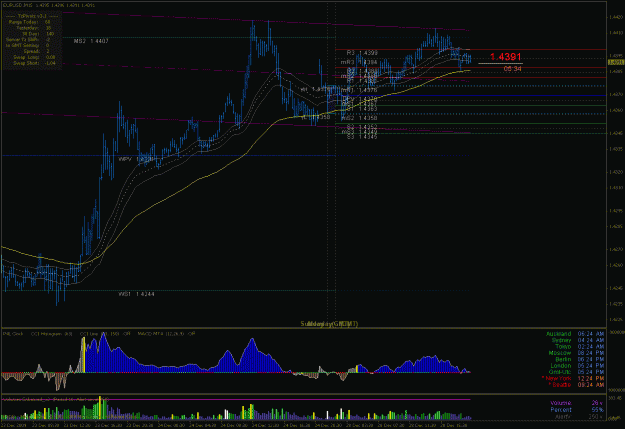Click the Berlin clock entry

coord(580,359)
